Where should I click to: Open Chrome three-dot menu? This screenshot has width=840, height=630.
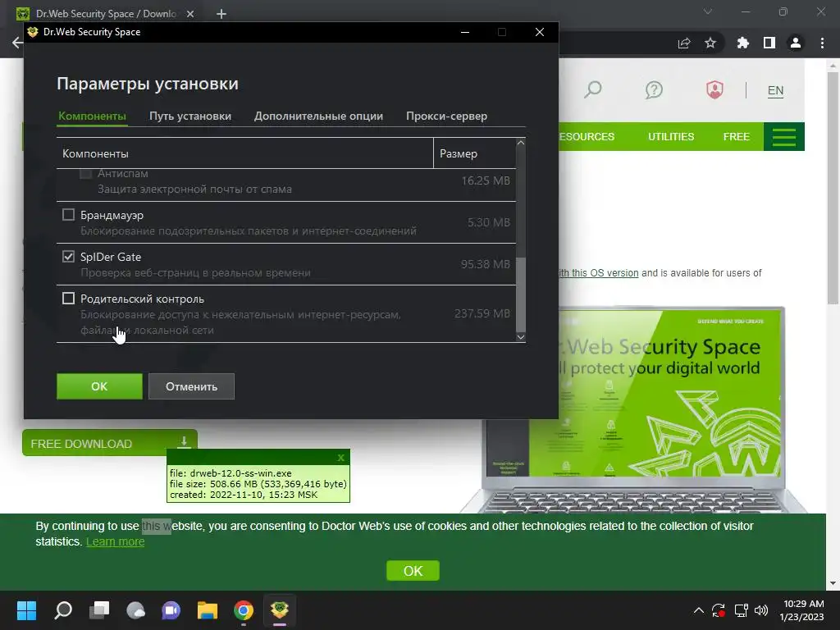pos(822,43)
